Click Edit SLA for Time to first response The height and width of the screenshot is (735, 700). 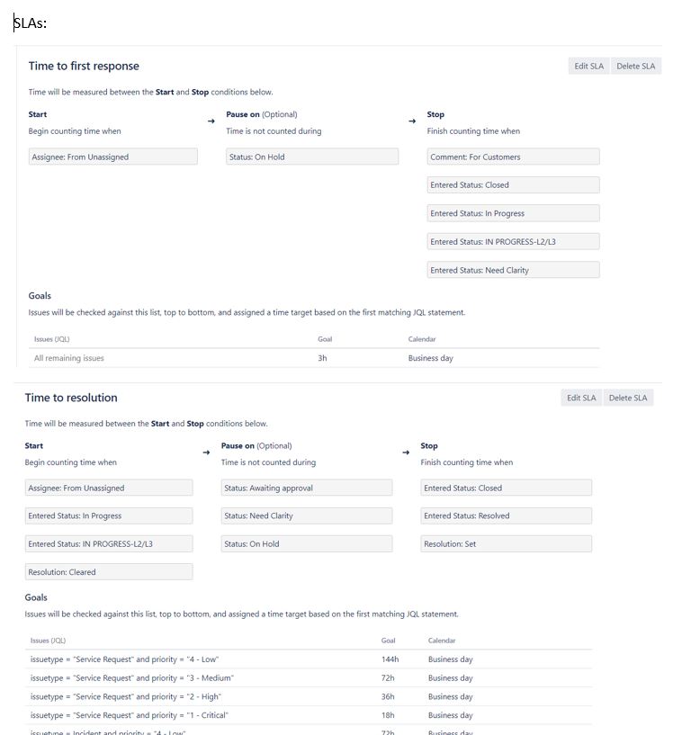588,66
